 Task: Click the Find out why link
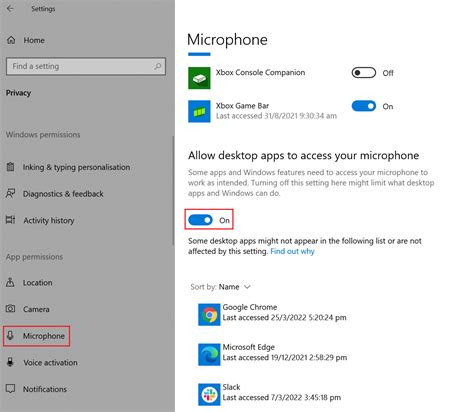coord(292,251)
